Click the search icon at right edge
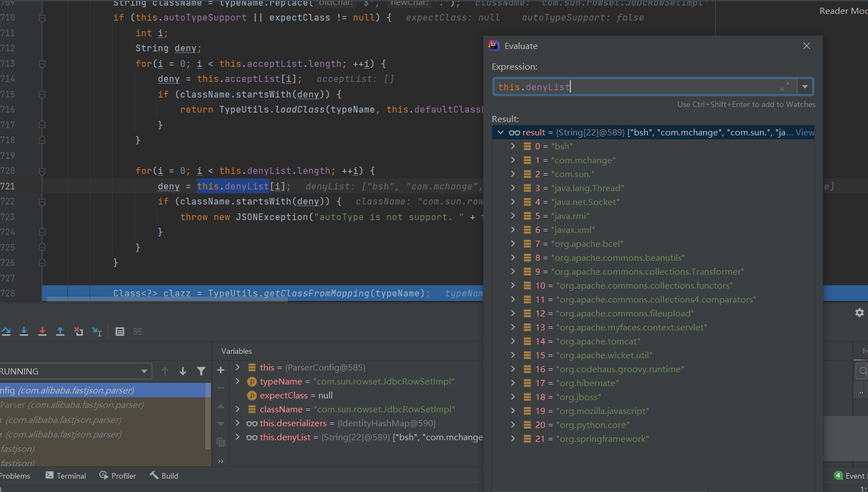 pyautogui.click(x=863, y=371)
